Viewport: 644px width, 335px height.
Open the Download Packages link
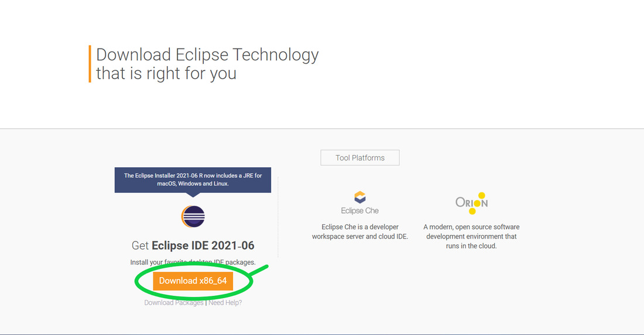[x=174, y=303]
